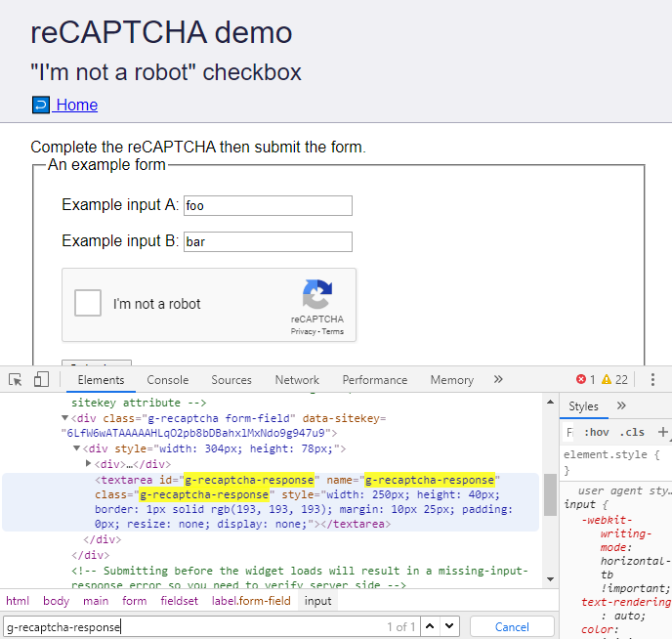Expand more DevTools tabs chevron
The width and height of the screenshot is (672, 639).
click(x=498, y=379)
